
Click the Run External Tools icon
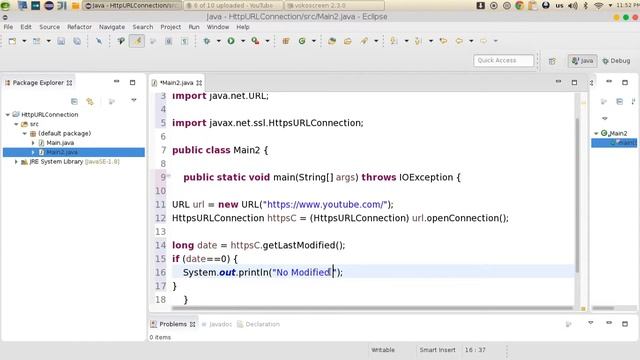pos(255,41)
